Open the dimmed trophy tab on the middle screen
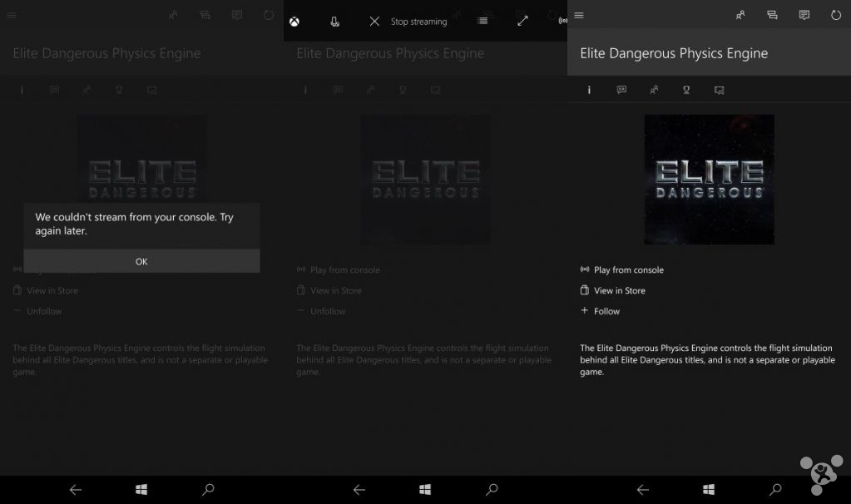The width and height of the screenshot is (851, 504). (403, 90)
